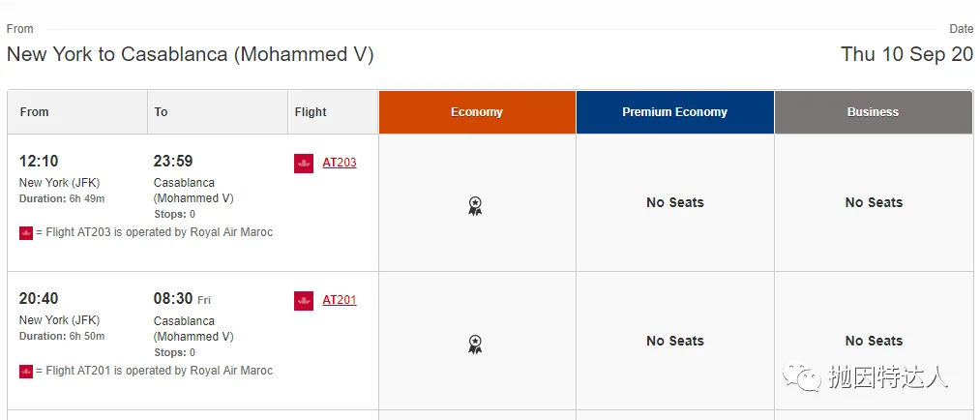The height and width of the screenshot is (420, 980).
Task: Click the award ribbon icon for flight AT201 Economy
Action: 476,345
